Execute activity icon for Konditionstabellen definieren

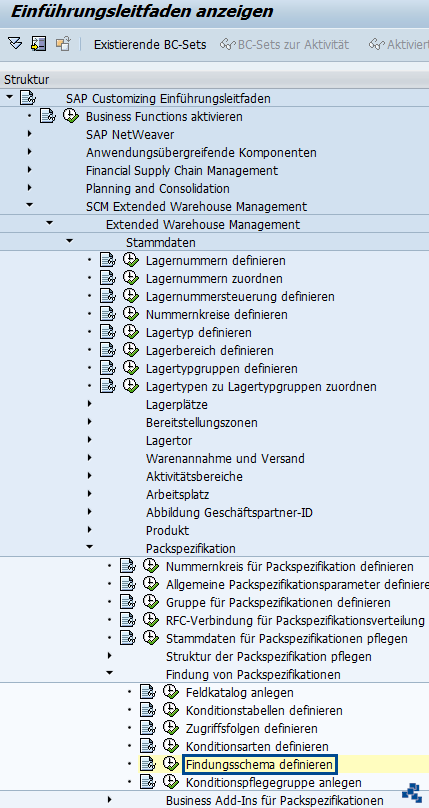click(x=171, y=710)
